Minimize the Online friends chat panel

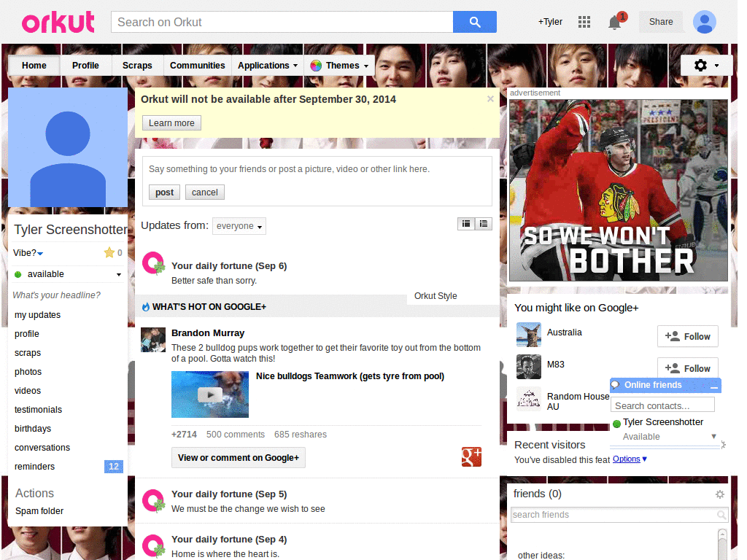coord(713,386)
